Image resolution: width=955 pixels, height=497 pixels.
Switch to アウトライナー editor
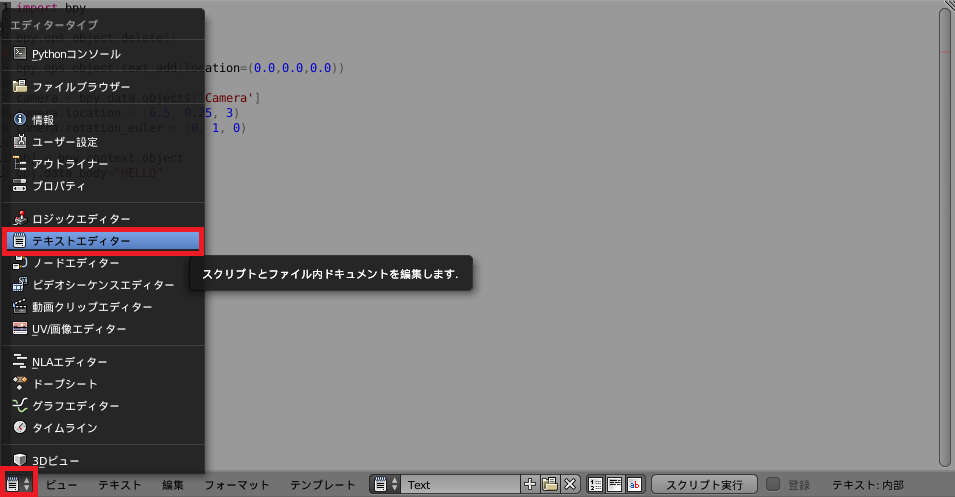104,164
